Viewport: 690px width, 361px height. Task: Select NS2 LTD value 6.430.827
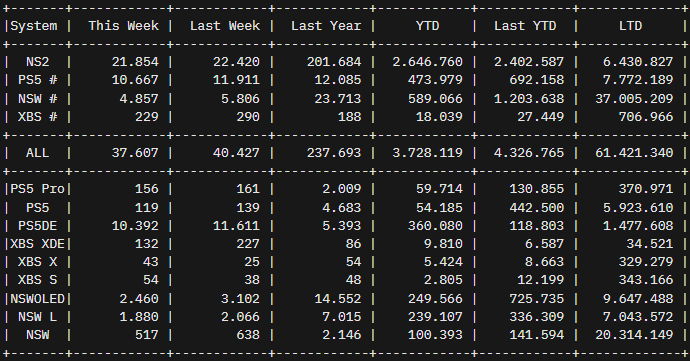(638, 62)
